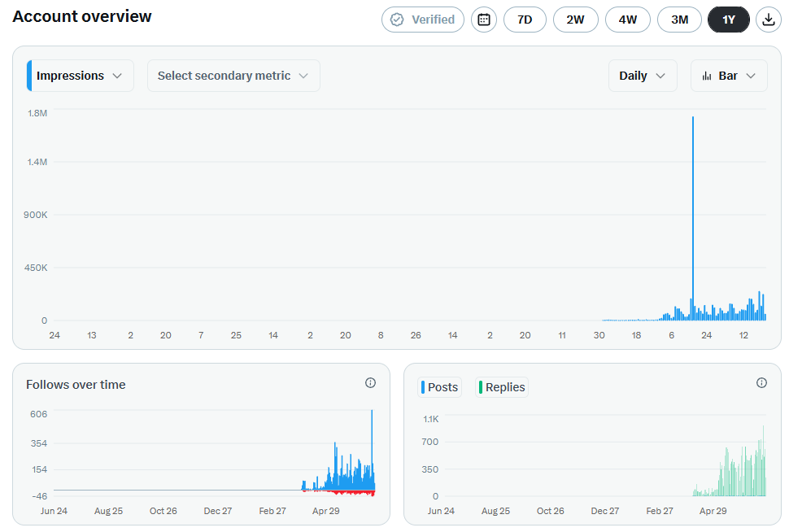Select the 7D time range

pos(525,20)
